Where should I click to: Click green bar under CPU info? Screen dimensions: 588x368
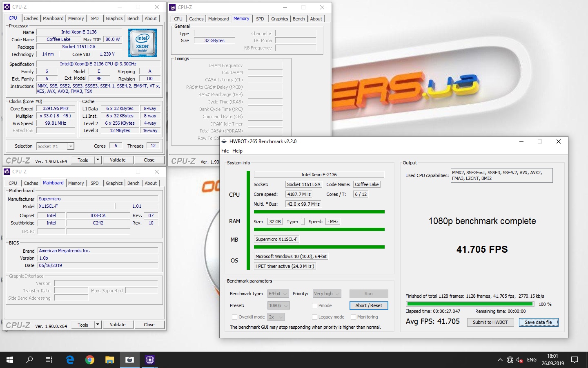319,212
